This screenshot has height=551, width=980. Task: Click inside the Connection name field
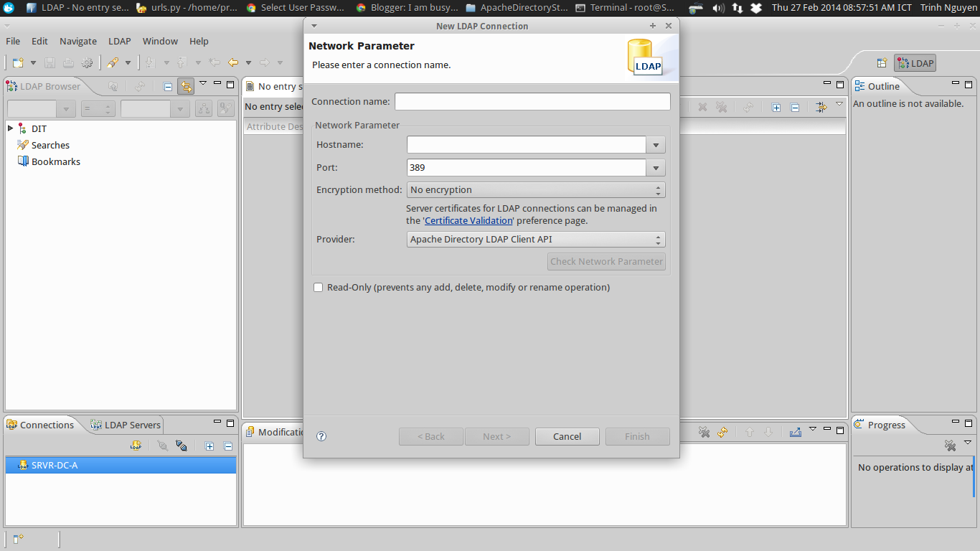(x=532, y=101)
